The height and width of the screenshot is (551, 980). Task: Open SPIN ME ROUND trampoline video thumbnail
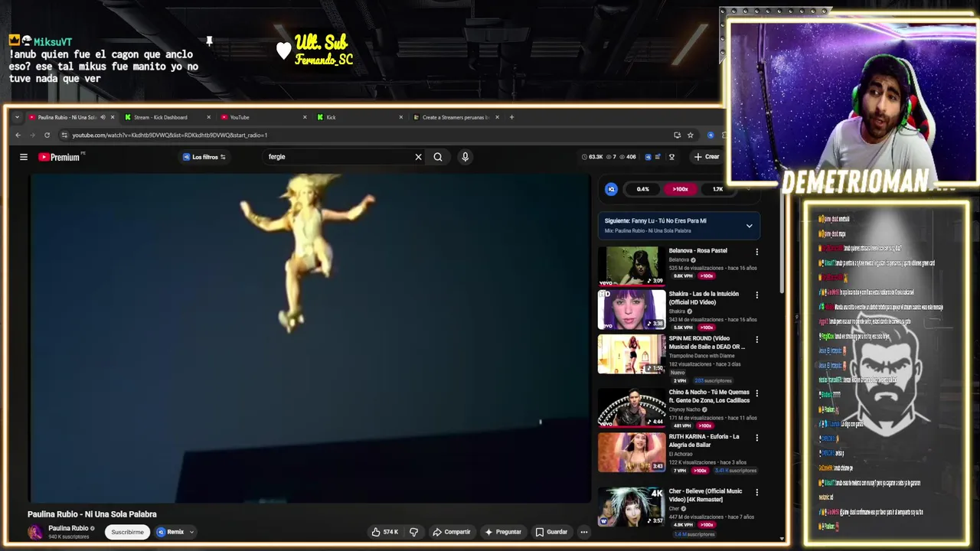tap(632, 354)
